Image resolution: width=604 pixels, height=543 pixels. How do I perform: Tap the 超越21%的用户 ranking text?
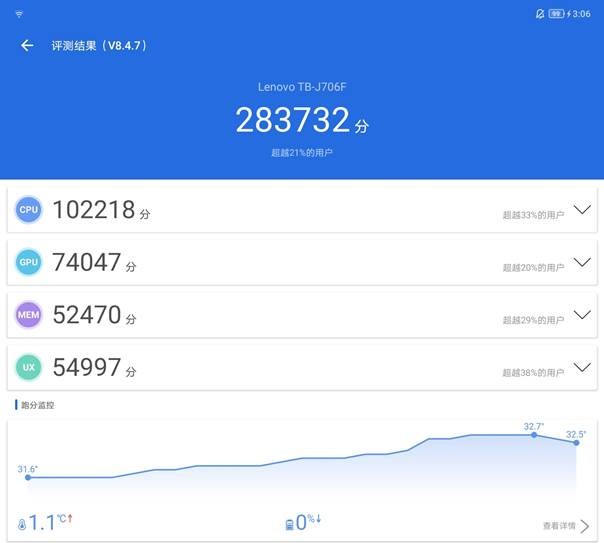pos(302,153)
